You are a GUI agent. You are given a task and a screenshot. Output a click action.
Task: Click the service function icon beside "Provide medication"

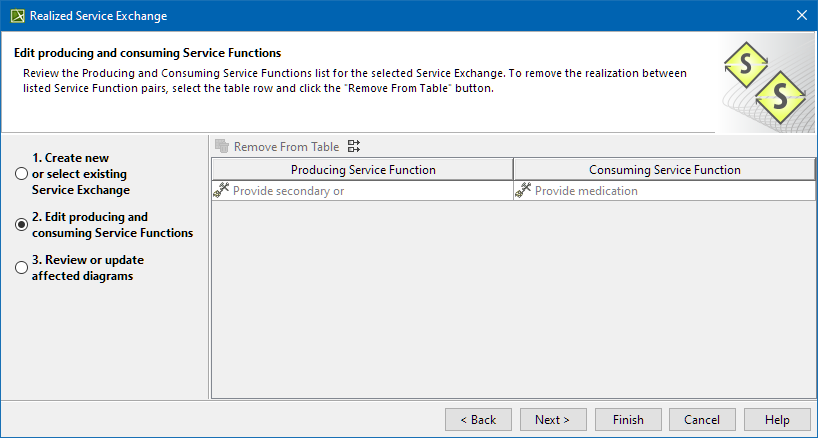[523, 190]
